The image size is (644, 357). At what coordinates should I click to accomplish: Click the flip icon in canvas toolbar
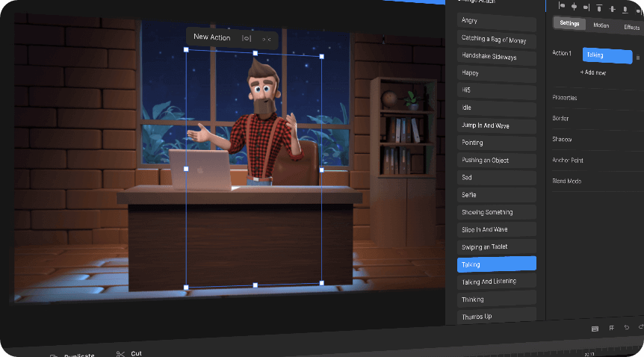coord(267,40)
